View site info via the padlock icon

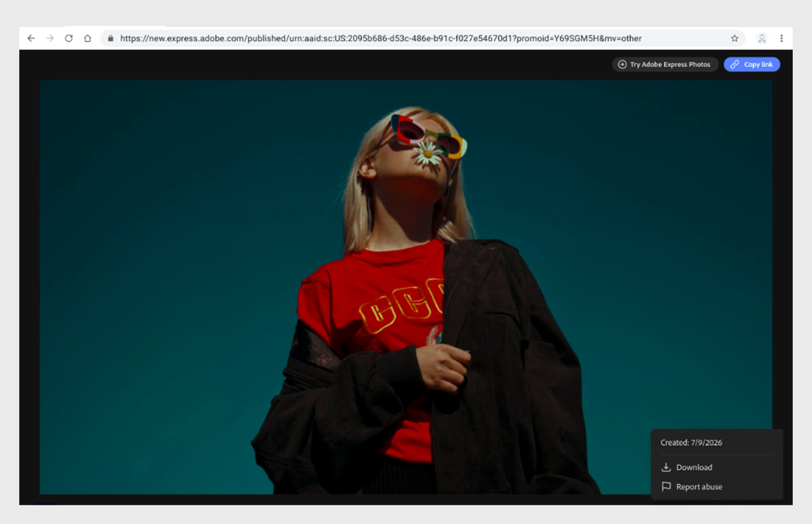(111, 38)
